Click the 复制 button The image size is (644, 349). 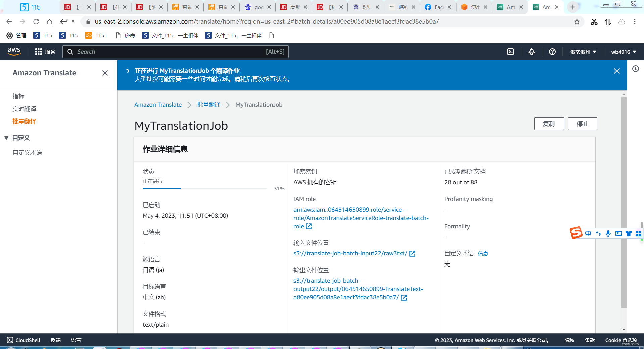click(549, 124)
